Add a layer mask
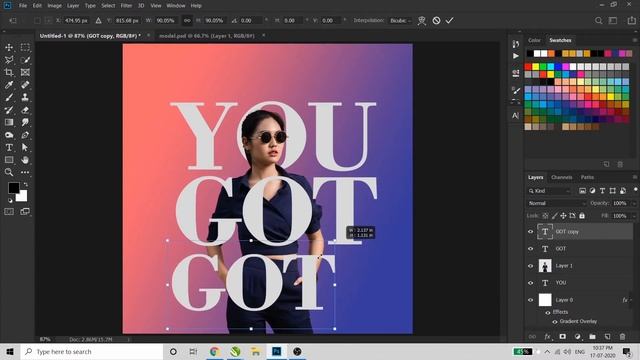 (562, 337)
